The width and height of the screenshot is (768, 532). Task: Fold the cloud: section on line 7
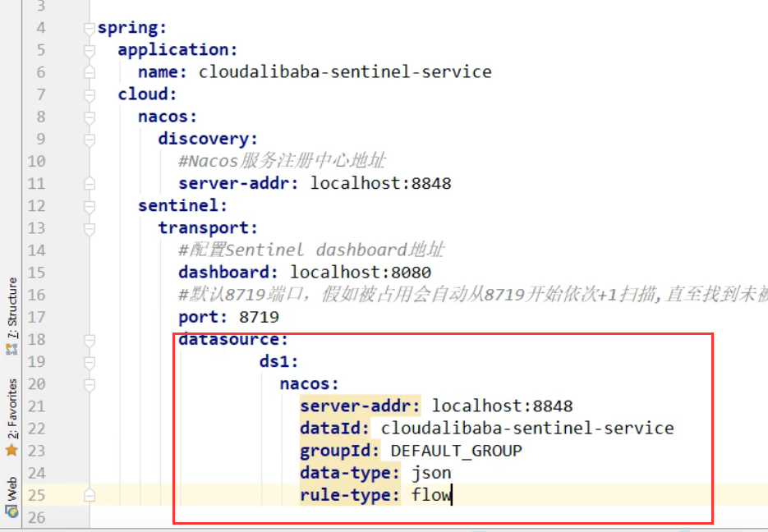pyautogui.click(x=90, y=95)
